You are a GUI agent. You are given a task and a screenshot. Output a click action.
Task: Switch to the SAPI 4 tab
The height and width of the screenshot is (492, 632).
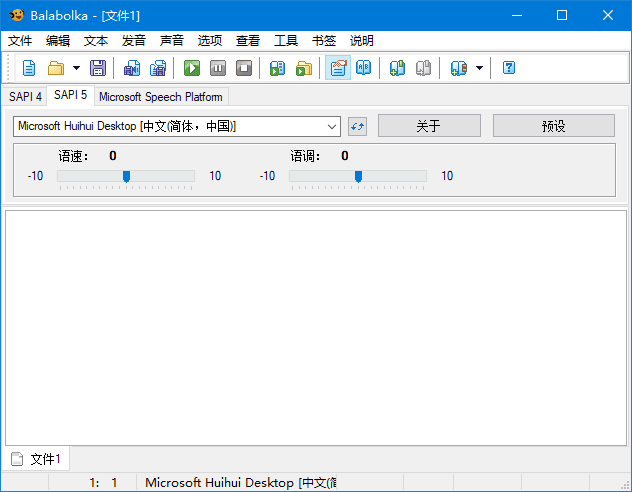(x=25, y=97)
